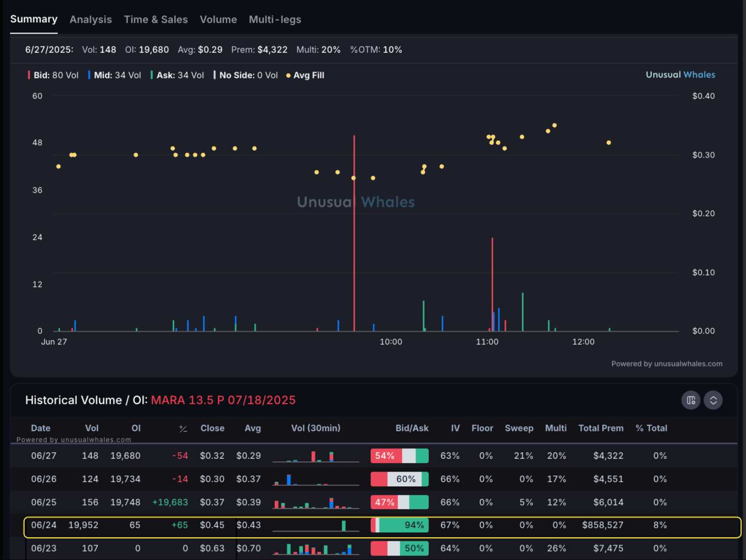The height and width of the screenshot is (560, 746).
Task: Click the 12:00 time axis label
Action: pos(583,342)
